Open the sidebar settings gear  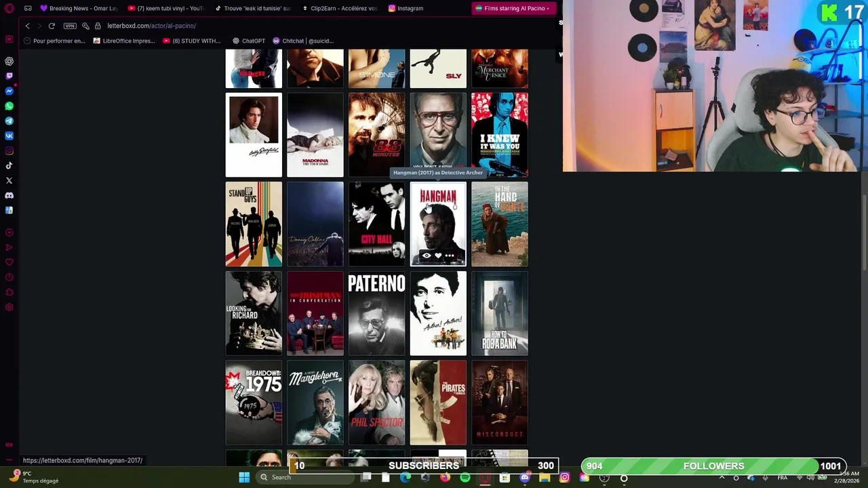[x=9, y=307]
